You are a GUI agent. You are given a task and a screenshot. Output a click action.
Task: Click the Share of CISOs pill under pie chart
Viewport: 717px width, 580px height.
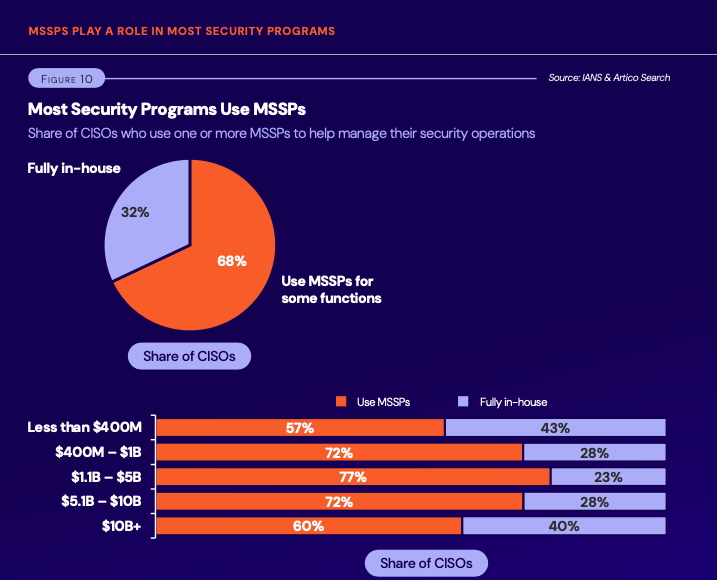coord(189,356)
